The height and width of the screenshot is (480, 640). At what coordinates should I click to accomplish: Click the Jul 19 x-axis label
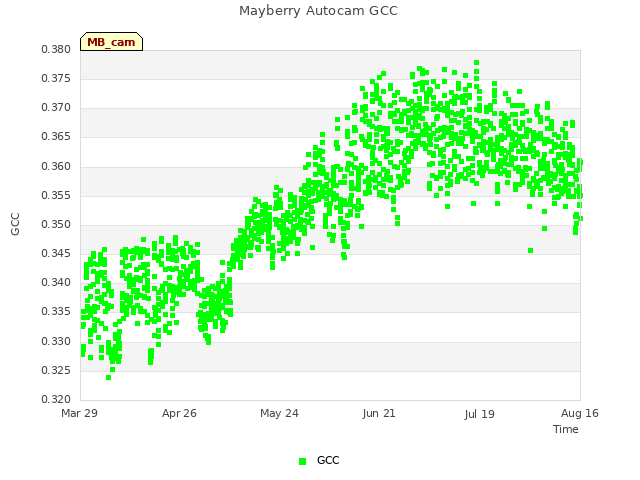pyautogui.click(x=479, y=414)
